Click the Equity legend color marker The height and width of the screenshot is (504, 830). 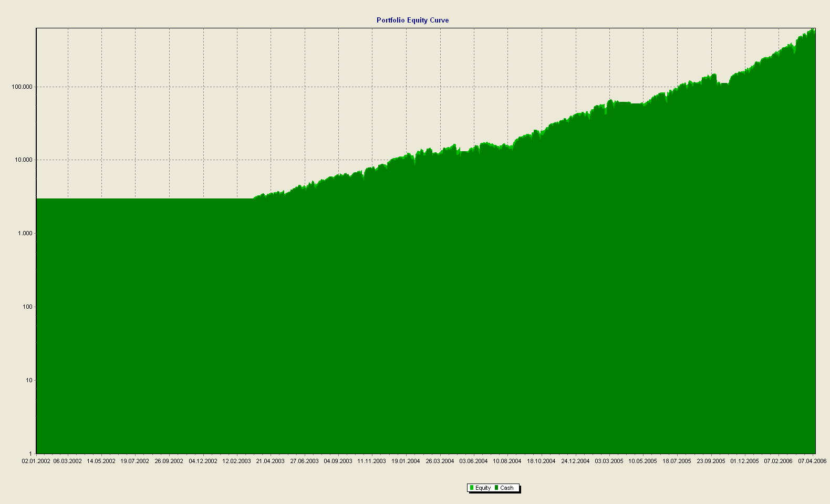coord(472,488)
